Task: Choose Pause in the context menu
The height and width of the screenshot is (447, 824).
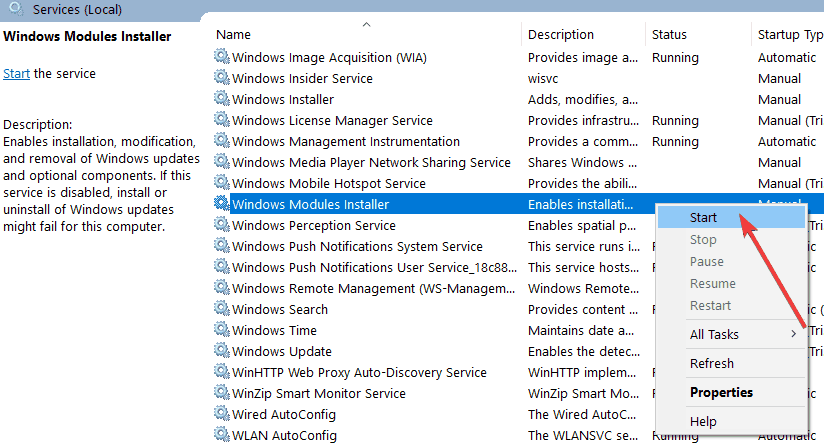Action: pyautogui.click(x=731, y=262)
